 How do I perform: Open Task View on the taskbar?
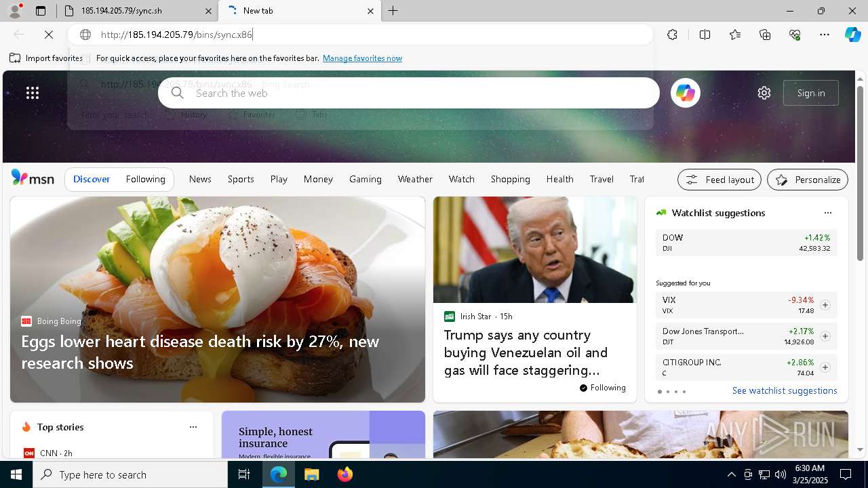[x=244, y=474]
